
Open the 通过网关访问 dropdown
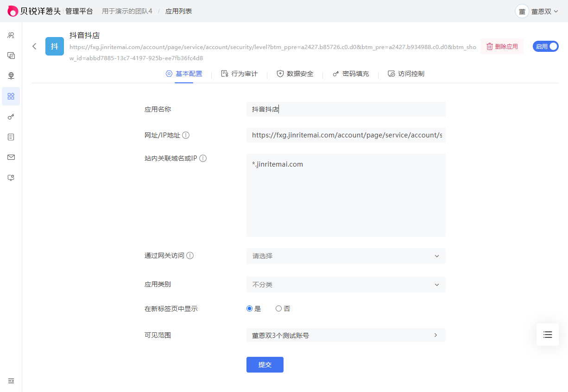click(346, 256)
